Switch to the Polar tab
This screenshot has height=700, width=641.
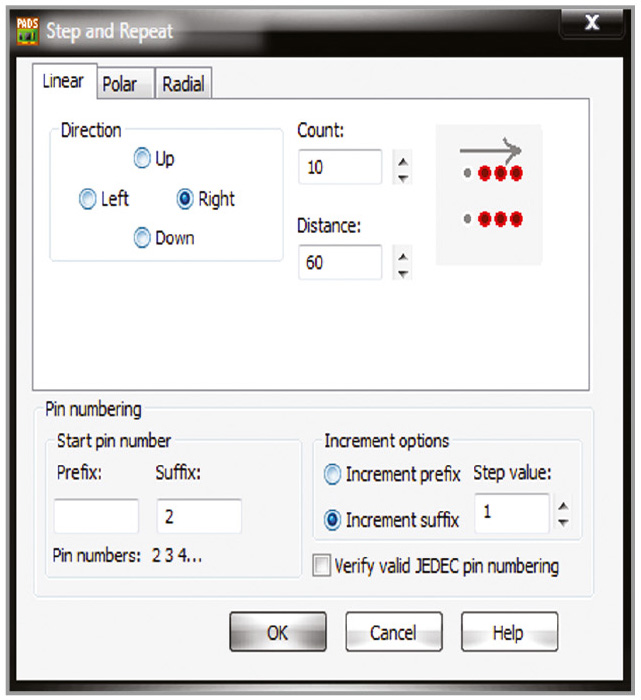click(x=120, y=84)
